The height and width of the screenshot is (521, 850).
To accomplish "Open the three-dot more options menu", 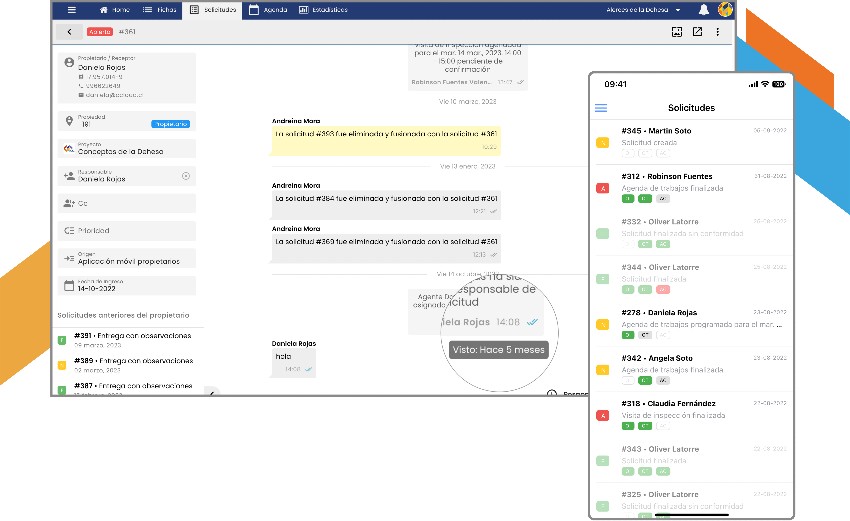I will pos(717,32).
